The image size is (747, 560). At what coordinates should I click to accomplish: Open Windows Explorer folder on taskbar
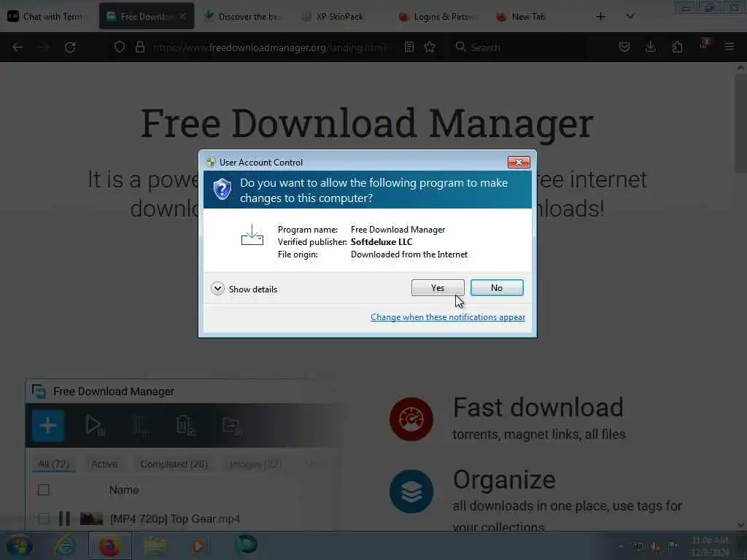click(x=155, y=545)
